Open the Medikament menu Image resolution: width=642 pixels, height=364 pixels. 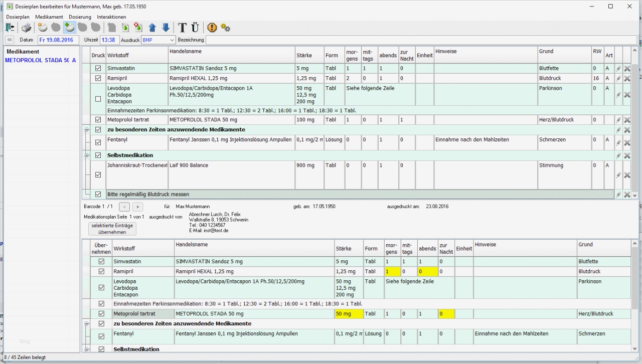[49, 17]
